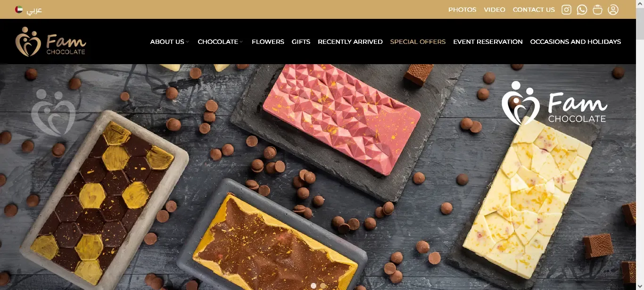Open the shopping basket icon
Screen dimensions: 644x290
click(597, 9)
